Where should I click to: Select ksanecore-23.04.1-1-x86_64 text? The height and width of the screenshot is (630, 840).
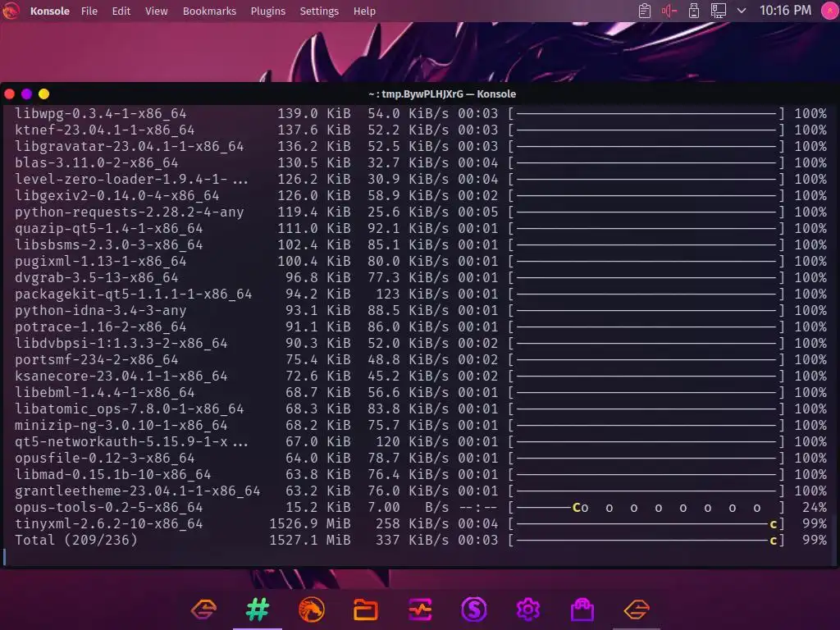tap(121, 376)
